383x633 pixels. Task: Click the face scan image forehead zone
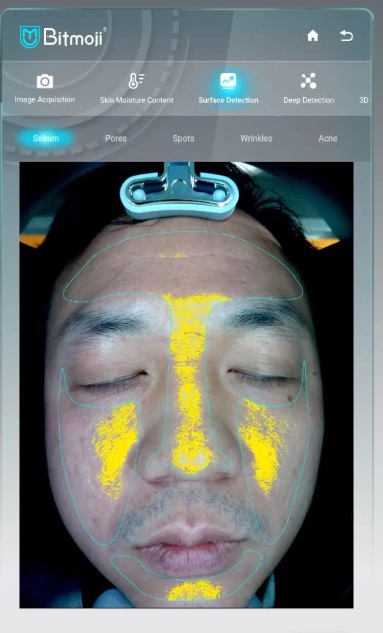tap(182, 266)
